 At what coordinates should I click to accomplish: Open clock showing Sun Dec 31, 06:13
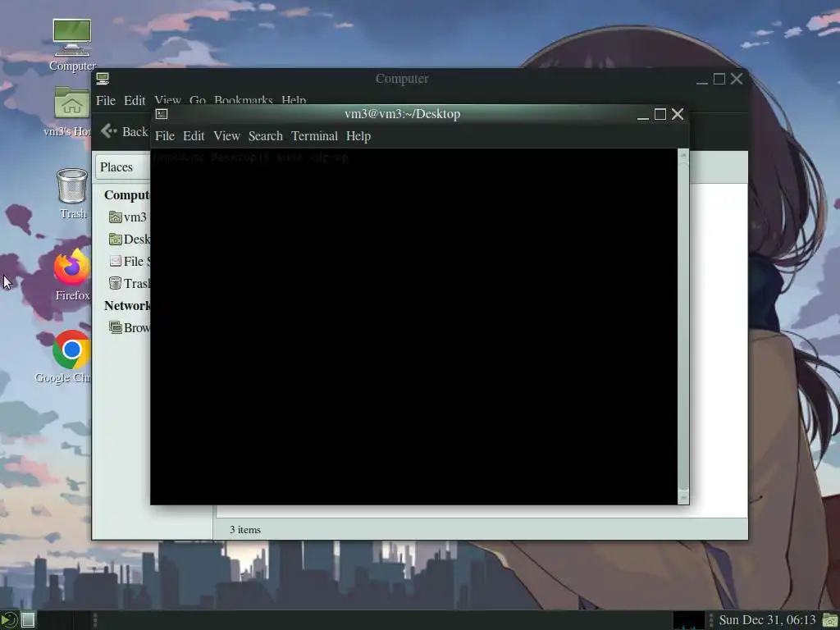(767, 620)
